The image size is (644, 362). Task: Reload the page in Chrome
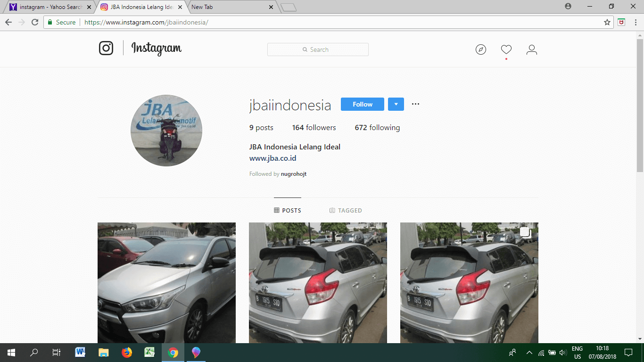(35, 22)
